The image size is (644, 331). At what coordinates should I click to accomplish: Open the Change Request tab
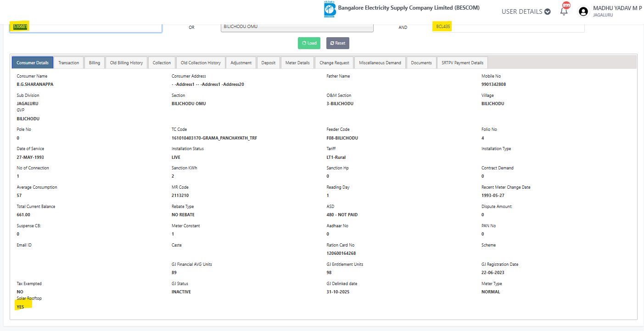334,63
